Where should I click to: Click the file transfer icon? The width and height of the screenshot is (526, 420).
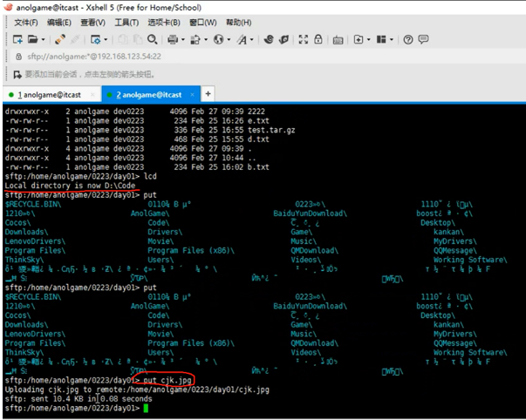[195, 39]
